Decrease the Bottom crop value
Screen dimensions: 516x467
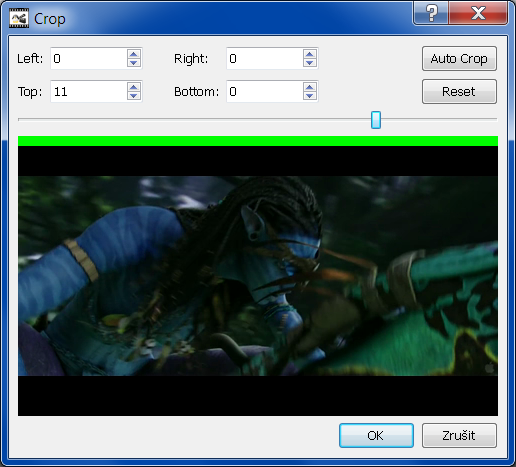tap(310, 96)
